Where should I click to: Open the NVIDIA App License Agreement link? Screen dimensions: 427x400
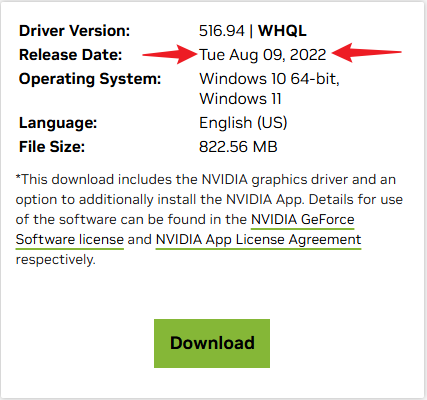258,240
